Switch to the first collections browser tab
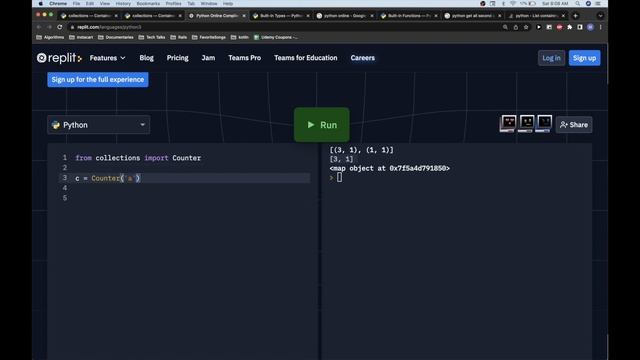 89,16
